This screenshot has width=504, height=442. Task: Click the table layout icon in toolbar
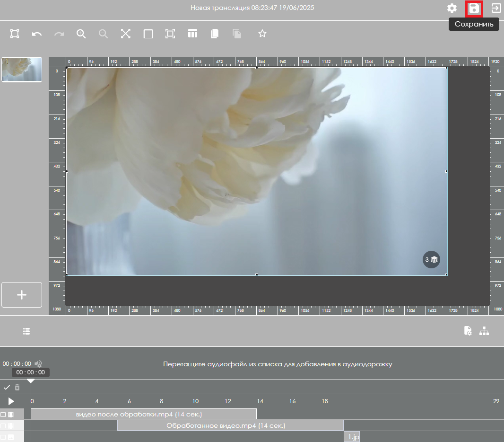(192, 34)
